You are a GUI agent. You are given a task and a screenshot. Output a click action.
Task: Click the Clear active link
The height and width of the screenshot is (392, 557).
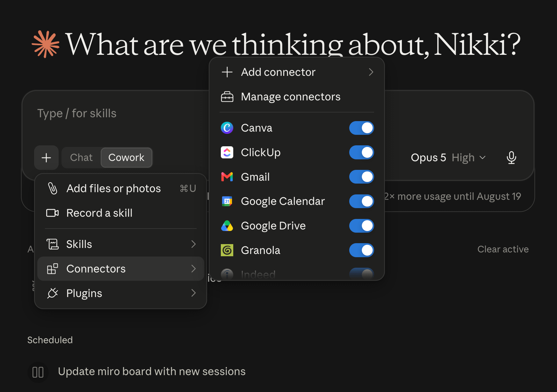point(503,249)
